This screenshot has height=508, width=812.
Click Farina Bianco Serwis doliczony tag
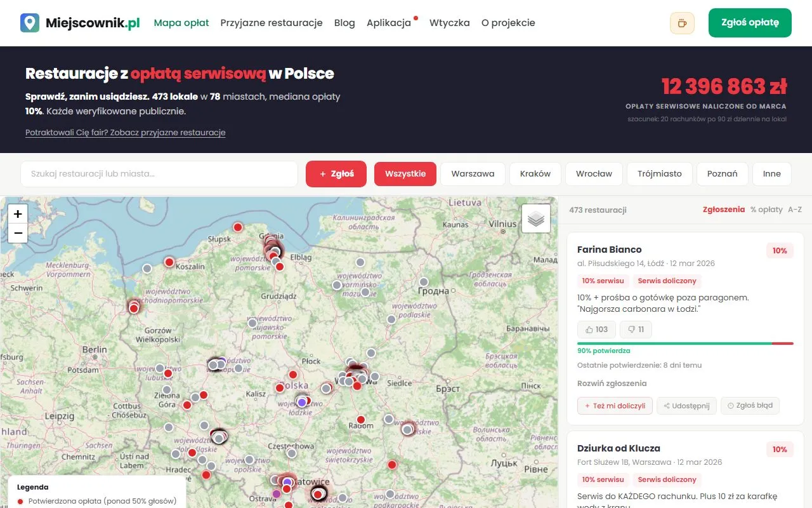click(667, 281)
